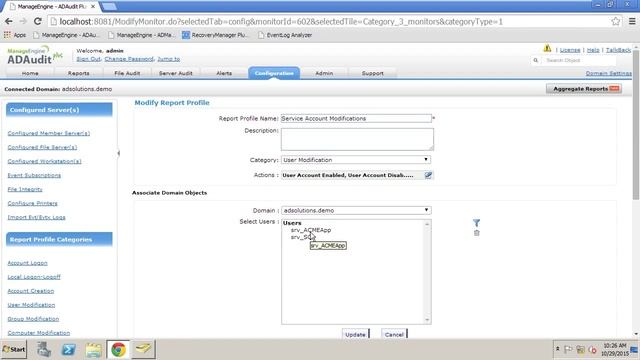Open Windows Explorer from taskbar
The image size is (640, 360).
pyautogui.click(x=93, y=350)
